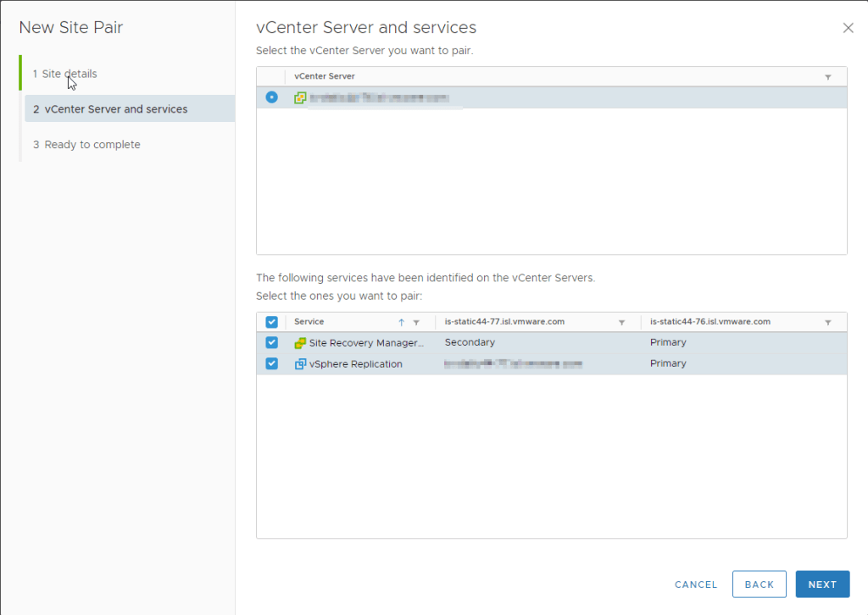Click the Service column header
Screen dimensions: 868x615
pos(309,322)
